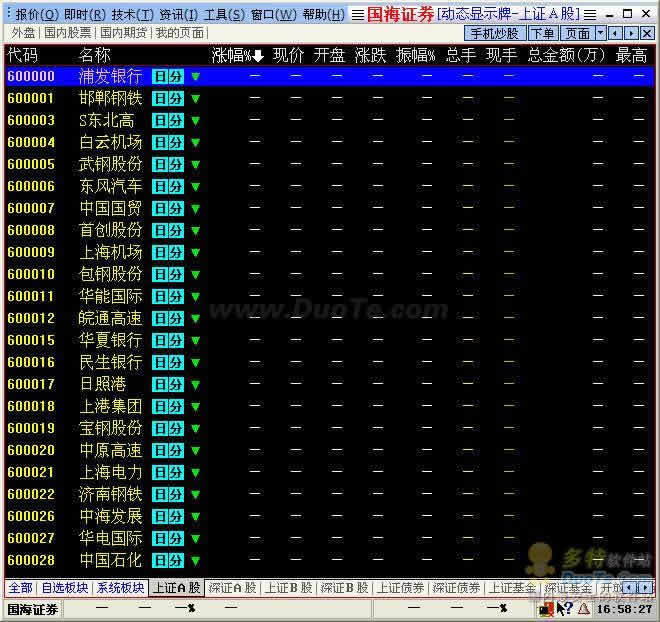Click the 日分 badge for 首创股份

click(168, 230)
